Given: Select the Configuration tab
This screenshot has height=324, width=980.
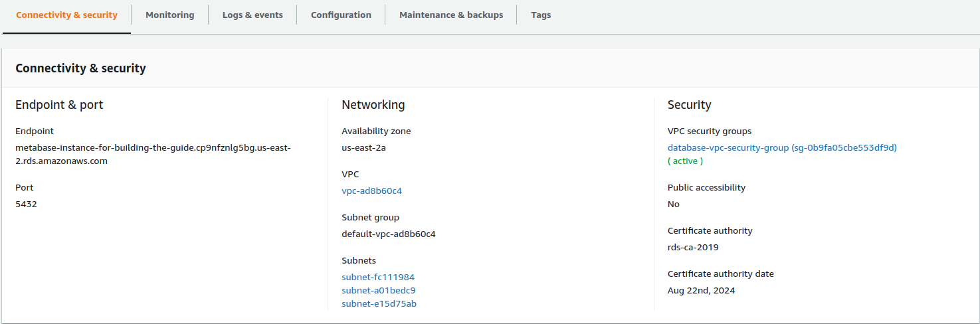Looking at the screenshot, I should click(341, 15).
